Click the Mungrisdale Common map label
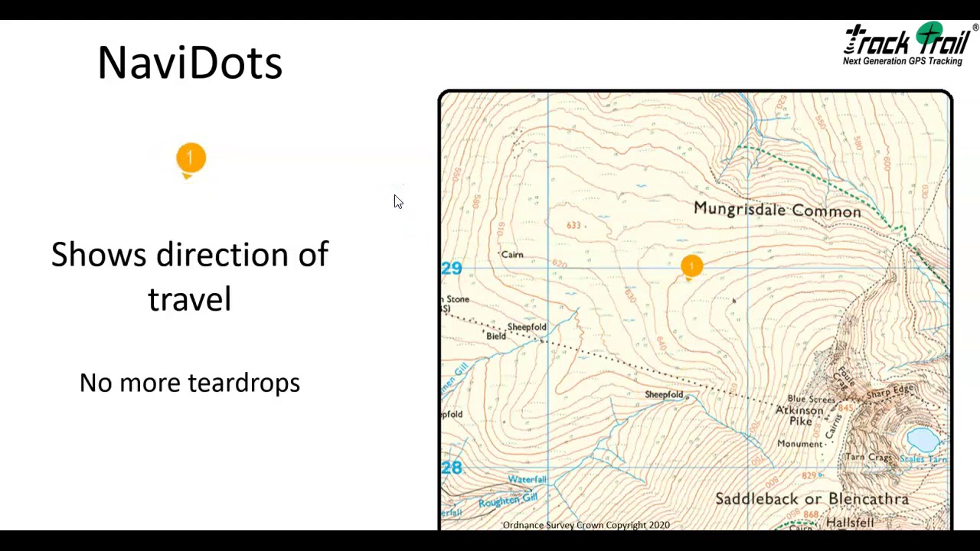The image size is (980, 551). [777, 210]
